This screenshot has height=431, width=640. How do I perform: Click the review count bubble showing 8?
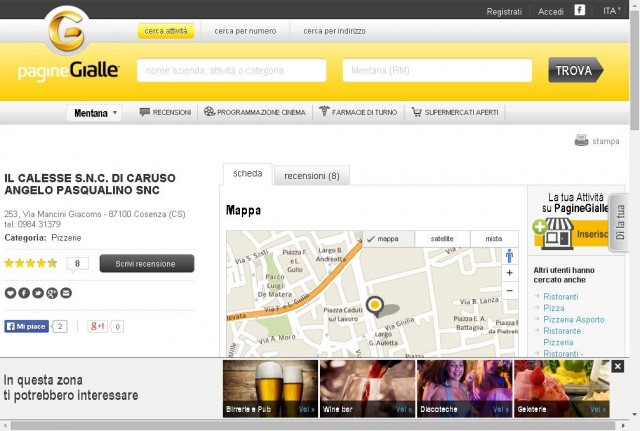(78, 264)
